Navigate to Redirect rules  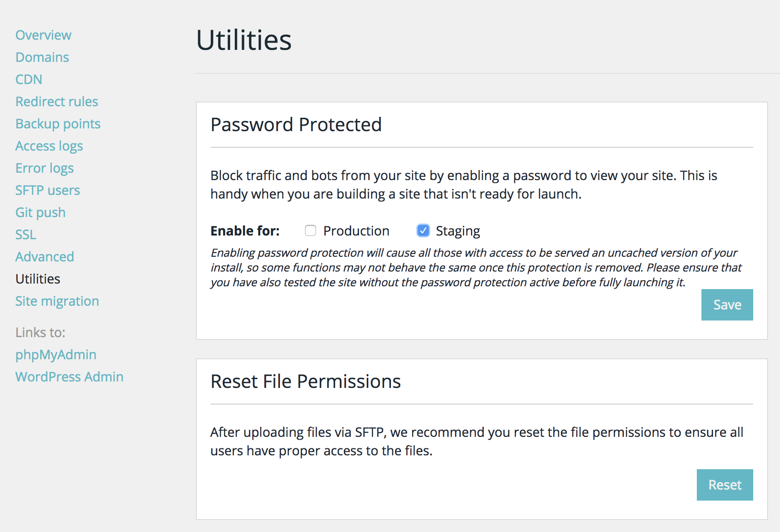pos(57,102)
